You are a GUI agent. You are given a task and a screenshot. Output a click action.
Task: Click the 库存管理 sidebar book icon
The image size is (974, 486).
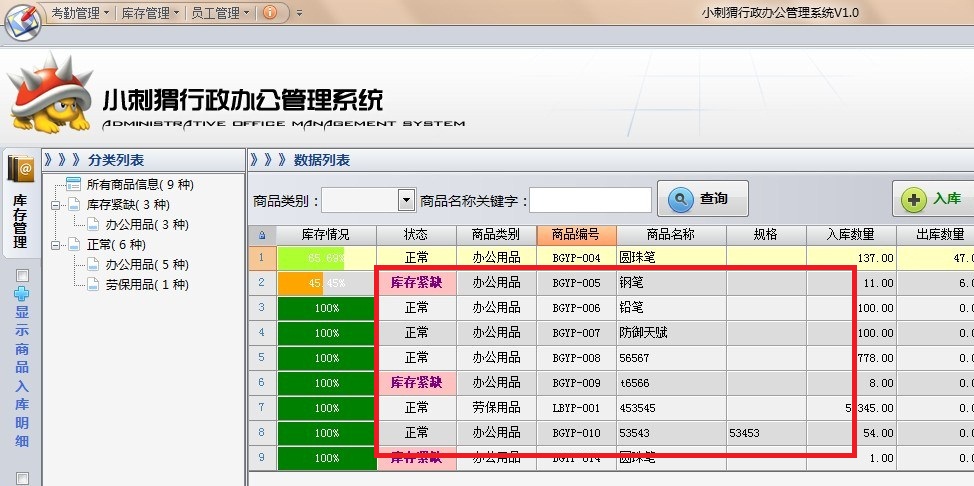tap(21, 168)
